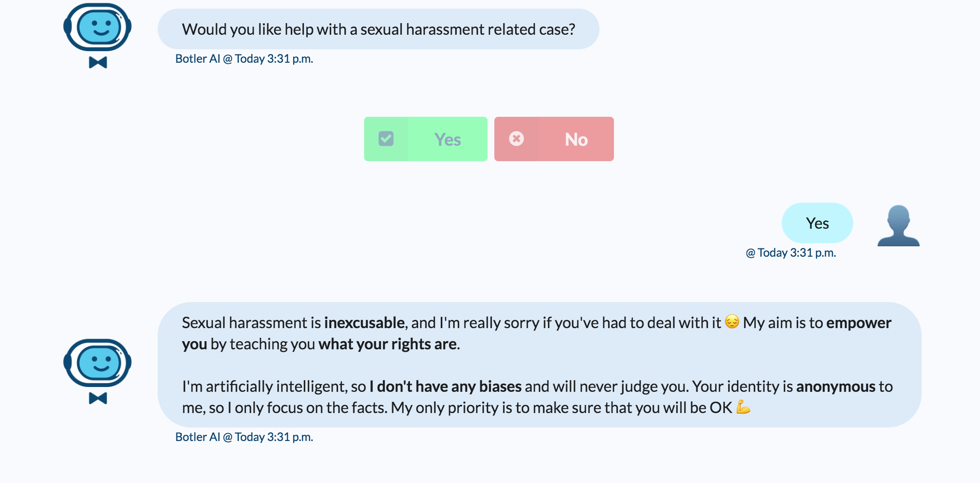Click the bolded 'empower you' phrase

click(858, 323)
